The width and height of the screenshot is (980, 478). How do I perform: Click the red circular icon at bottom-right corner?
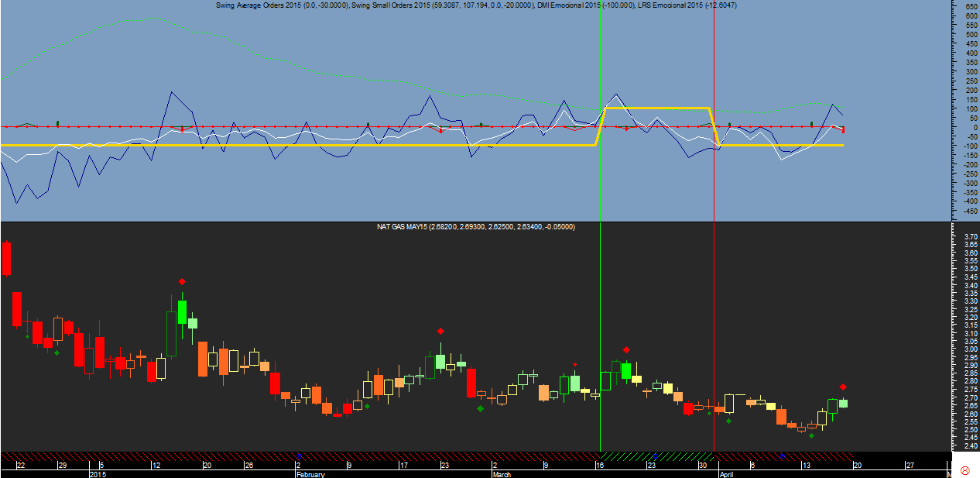click(x=965, y=470)
